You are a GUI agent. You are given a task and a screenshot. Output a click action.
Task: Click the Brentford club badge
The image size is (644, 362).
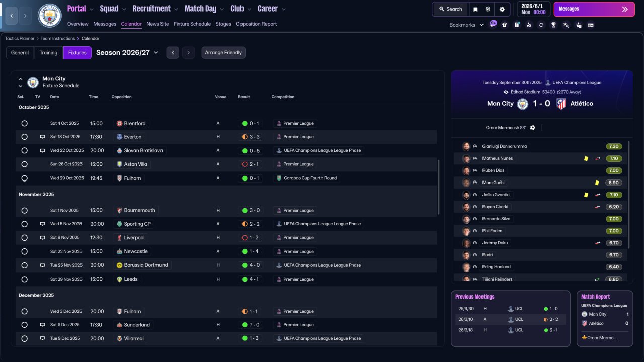pyautogui.click(x=120, y=123)
